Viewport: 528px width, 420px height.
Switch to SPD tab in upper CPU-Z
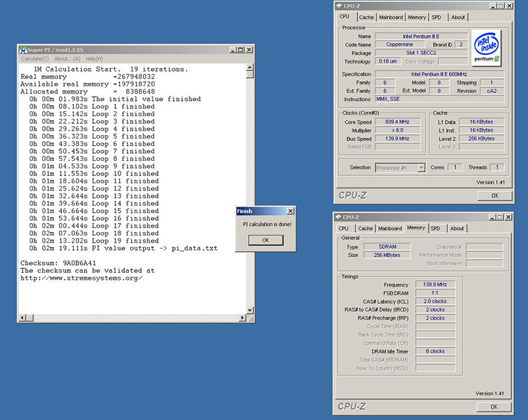(x=436, y=17)
